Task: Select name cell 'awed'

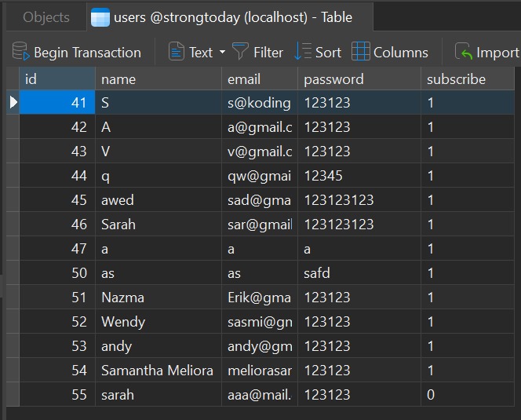Action: [x=158, y=200]
